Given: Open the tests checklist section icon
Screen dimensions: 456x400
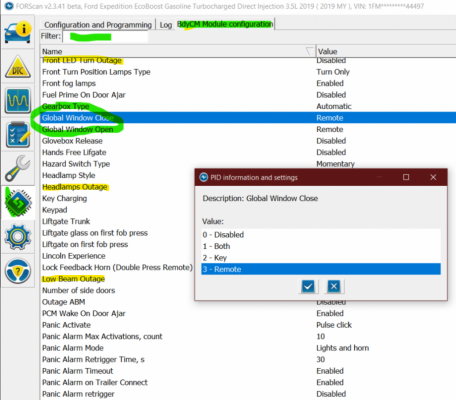Looking at the screenshot, I should tap(18, 135).
